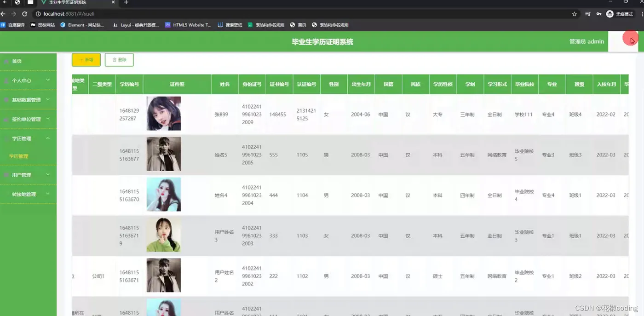The width and height of the screenshot is (644, 316).
Task: Open the Element bookmark
Action: coord(82,25)
